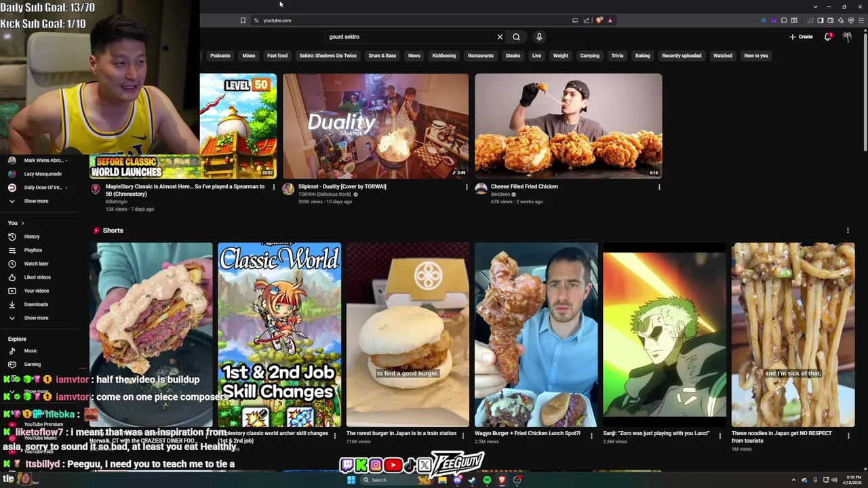
Task: Click the BenDeen channel name
Action: tap(500, 195)
